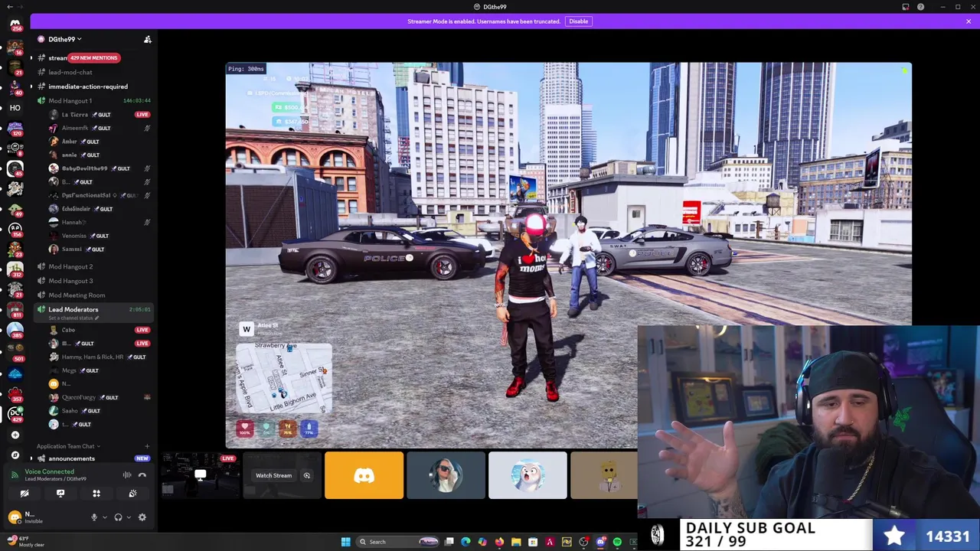Open audio output options arrow
This screenshot has width=980, height=551.
pyautogui.click(x=128, y=517)
